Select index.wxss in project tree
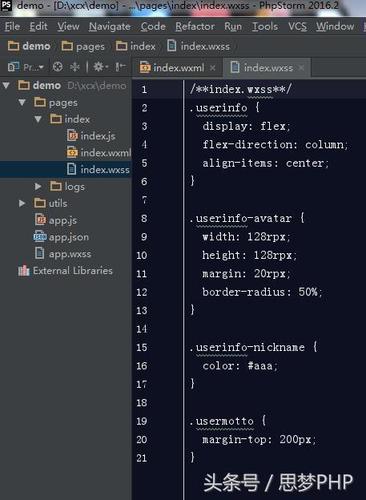The width and height of the screenshot is (366, 500). [x=98, y=169]
